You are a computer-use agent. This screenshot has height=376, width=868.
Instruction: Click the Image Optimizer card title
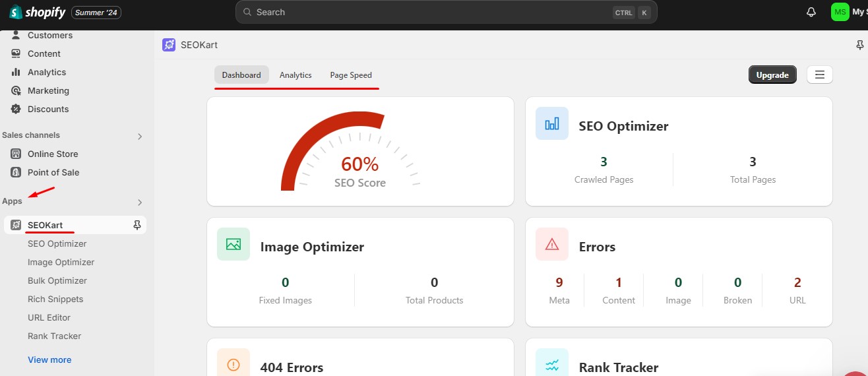click(x=312, y=247)
